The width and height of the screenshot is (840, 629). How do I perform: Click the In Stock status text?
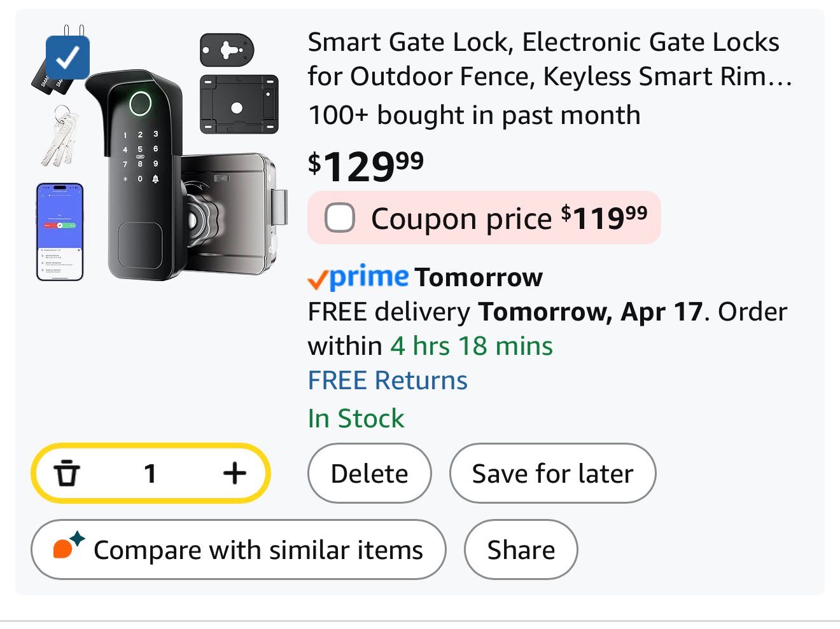356,418
